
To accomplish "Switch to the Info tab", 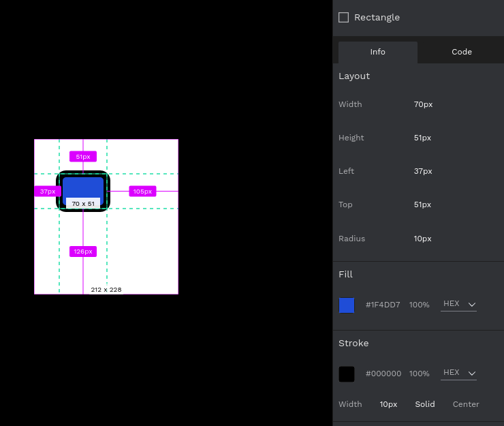I will [377, 52].
